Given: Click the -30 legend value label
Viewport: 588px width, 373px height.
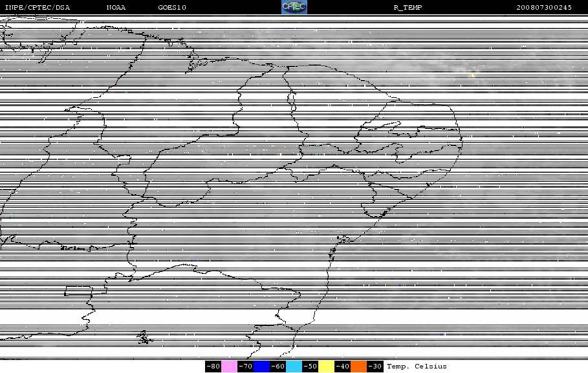Looking at the screenshot, I should [x=375, y=367].
